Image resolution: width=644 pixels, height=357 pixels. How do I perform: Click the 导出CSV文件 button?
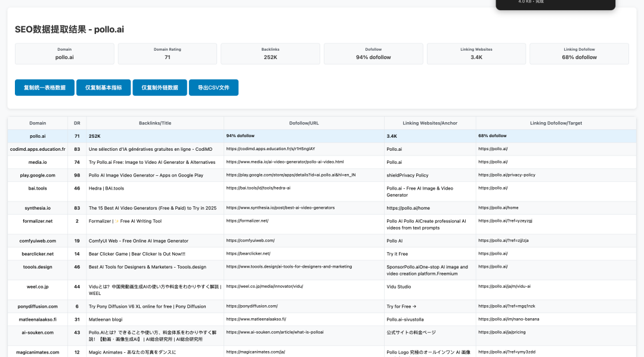(213, 88)
